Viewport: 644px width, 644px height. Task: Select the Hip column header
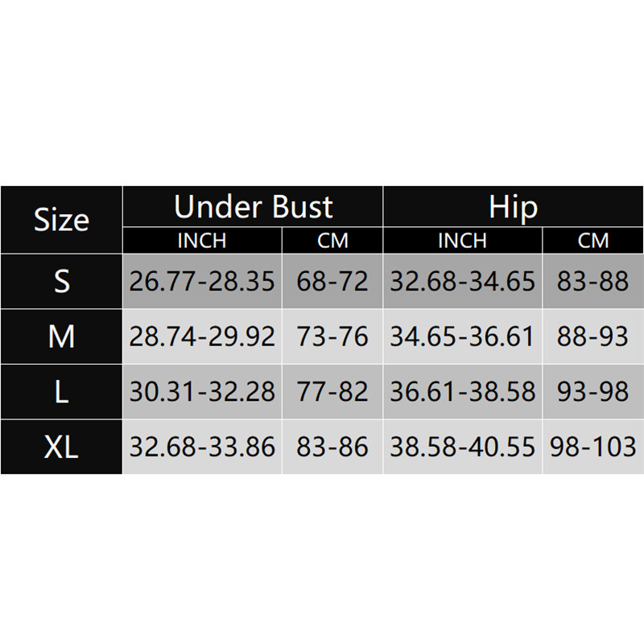click(513, 207)
